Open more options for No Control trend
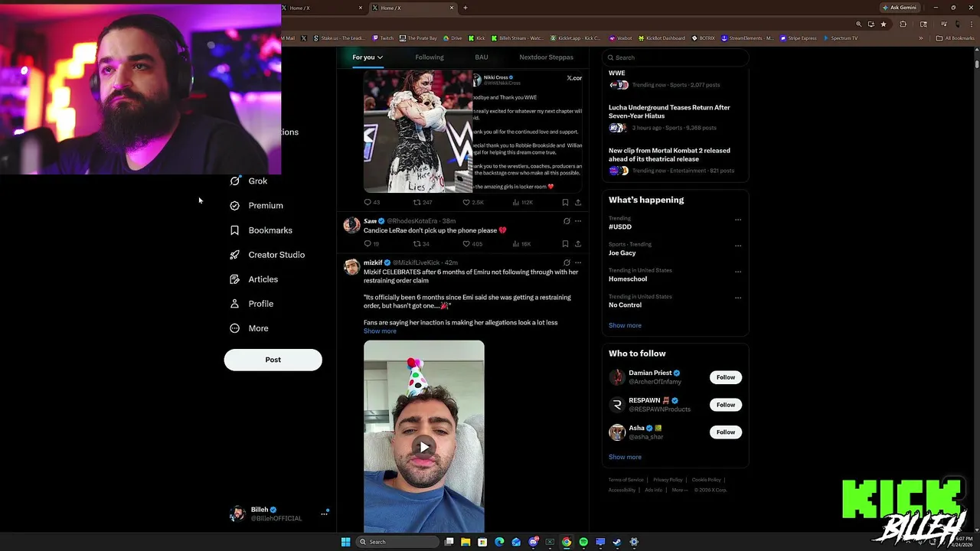980x551 pixels. tap(738, 298)
